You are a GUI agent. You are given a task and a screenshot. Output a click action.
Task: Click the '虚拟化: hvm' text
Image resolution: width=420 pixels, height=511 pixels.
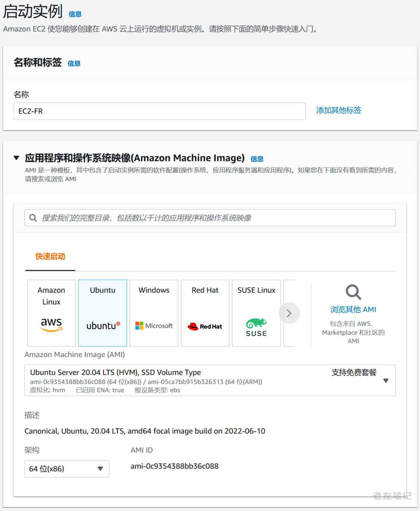pyautogui.click(x=48, y=390)
